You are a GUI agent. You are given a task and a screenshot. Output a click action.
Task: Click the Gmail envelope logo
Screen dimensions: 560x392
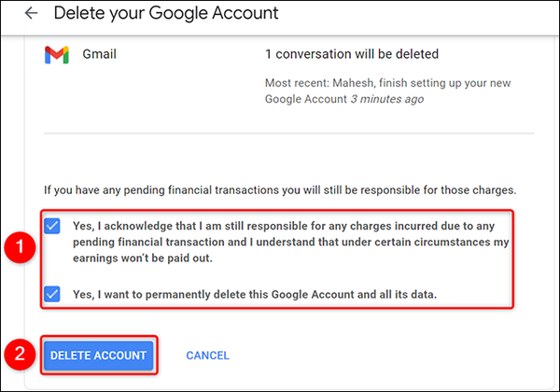click(x=55, y=54)
